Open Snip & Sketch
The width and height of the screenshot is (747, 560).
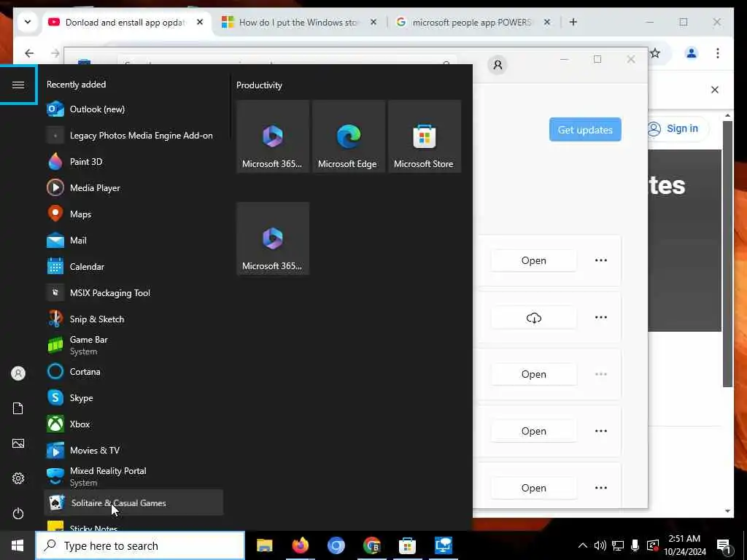[x=133, y=319]
